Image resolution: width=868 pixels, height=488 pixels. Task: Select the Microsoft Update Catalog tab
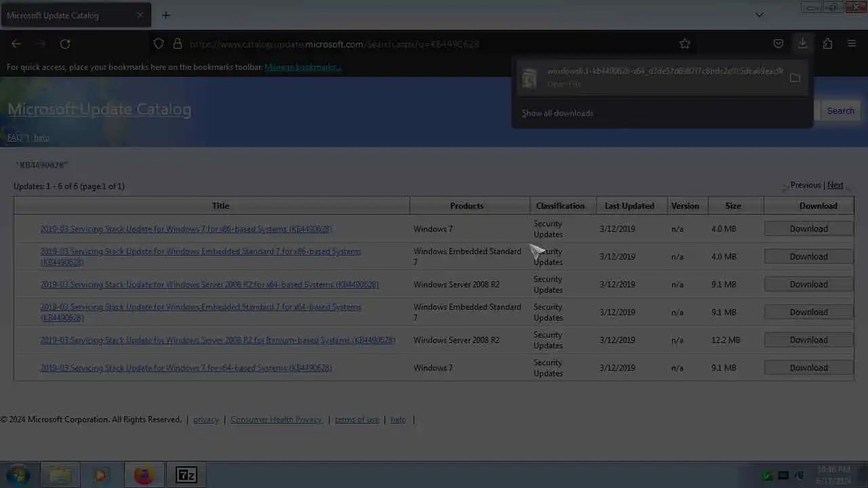coord(75,15)
